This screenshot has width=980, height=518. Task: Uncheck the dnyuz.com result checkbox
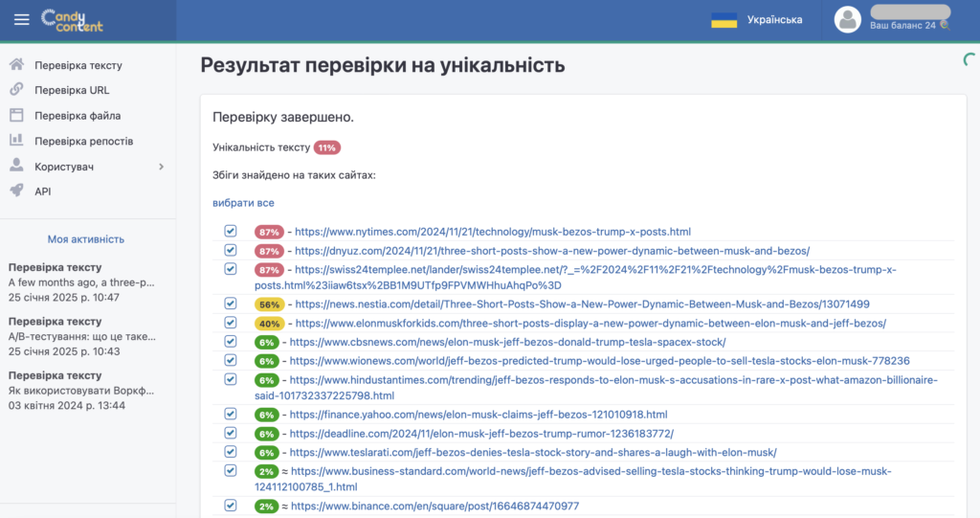click(x=231, y=250)
